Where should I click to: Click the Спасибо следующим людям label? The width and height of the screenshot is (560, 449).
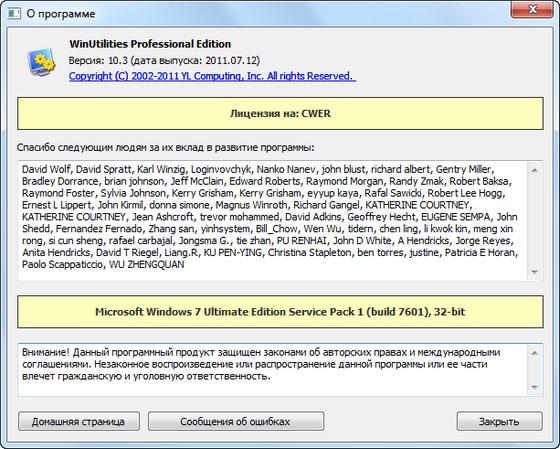coord(166,148)
